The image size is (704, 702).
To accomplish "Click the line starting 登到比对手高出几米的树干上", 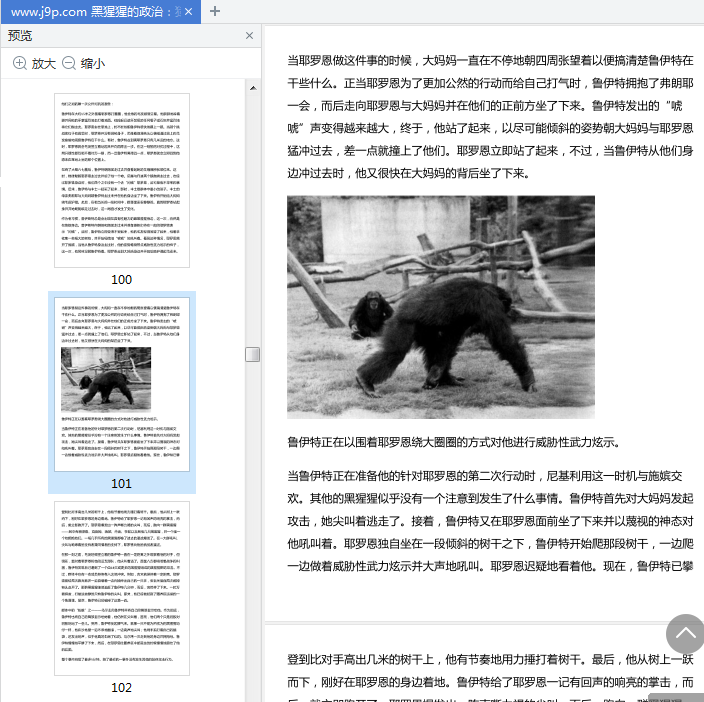I will (490, 659).
